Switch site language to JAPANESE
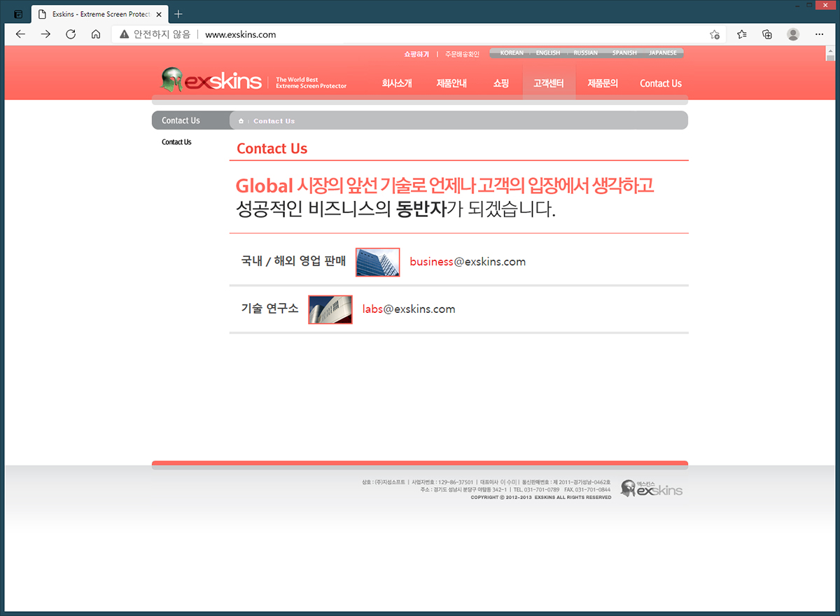This screenshot has height=616, width=840. [662, 53]
